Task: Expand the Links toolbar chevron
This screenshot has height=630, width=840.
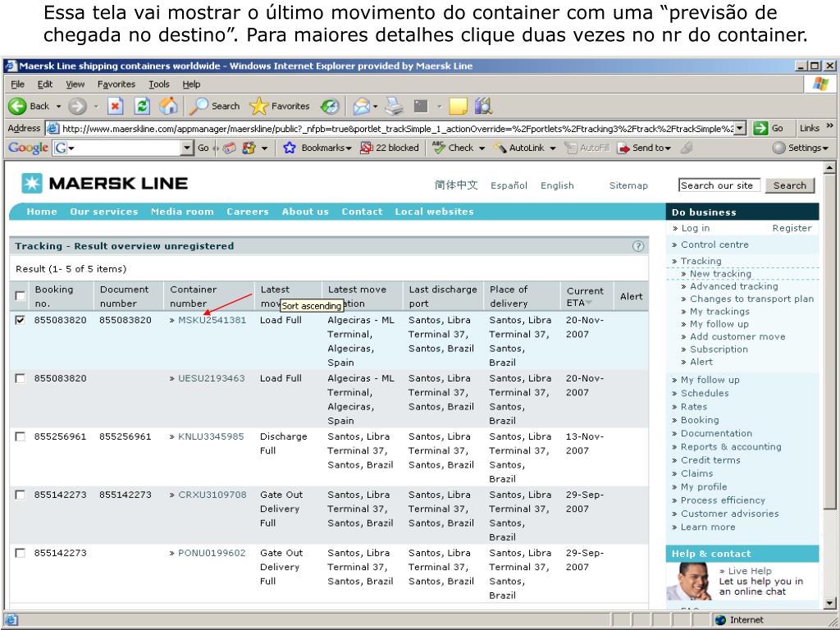Action: 829,126
